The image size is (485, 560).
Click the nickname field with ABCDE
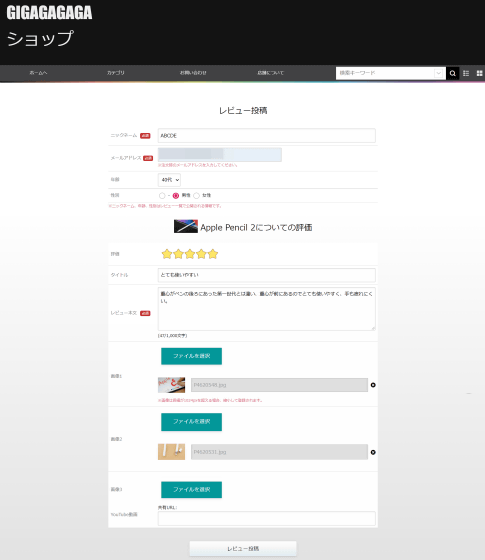tap(266, 136)
